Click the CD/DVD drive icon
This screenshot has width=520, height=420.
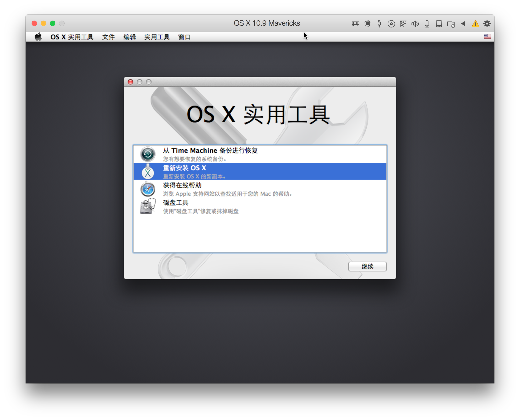pyautogui.click(x=391, y=24)
